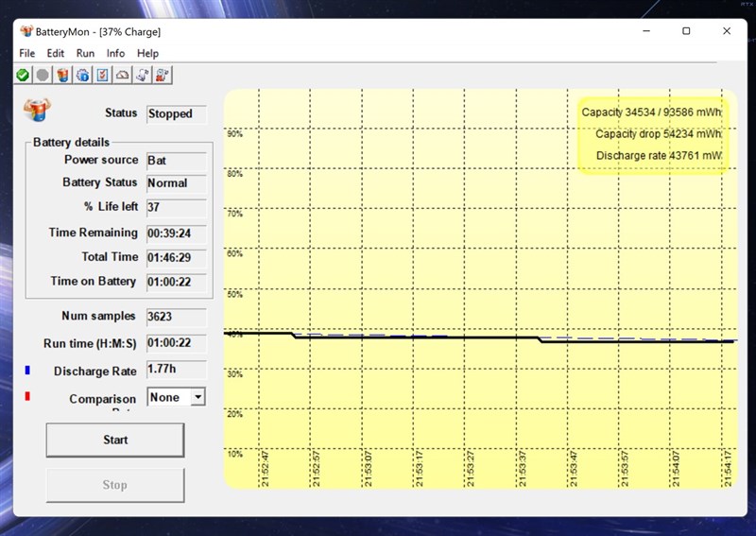This screenshot has width=756, height=536.
Task: Click the log document toolbar icon
Action: coord(143,76)
